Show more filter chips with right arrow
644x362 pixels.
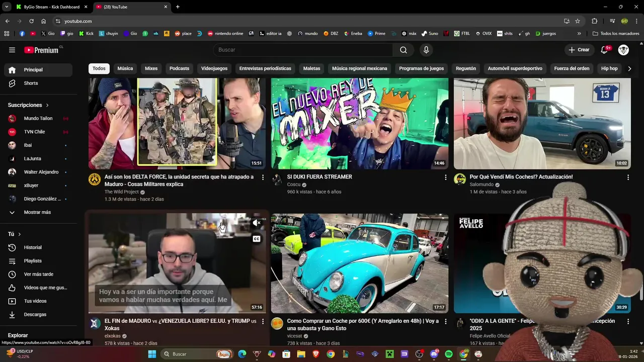click(x=629, y=68)
